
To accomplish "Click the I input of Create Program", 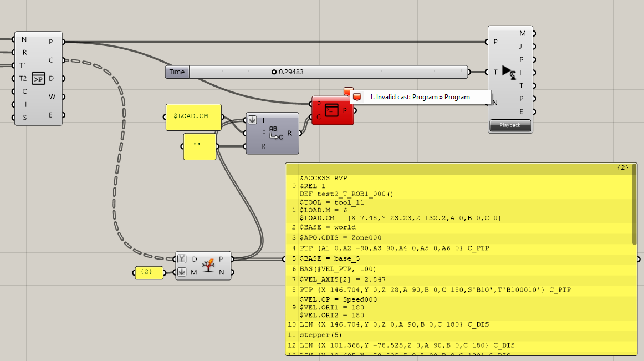I will click(x=25, y=104).
